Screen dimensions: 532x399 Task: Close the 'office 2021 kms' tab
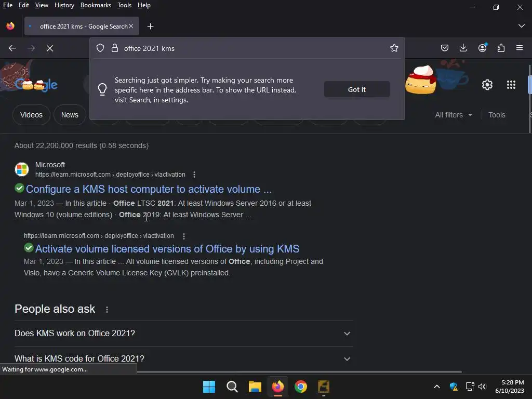131,26
